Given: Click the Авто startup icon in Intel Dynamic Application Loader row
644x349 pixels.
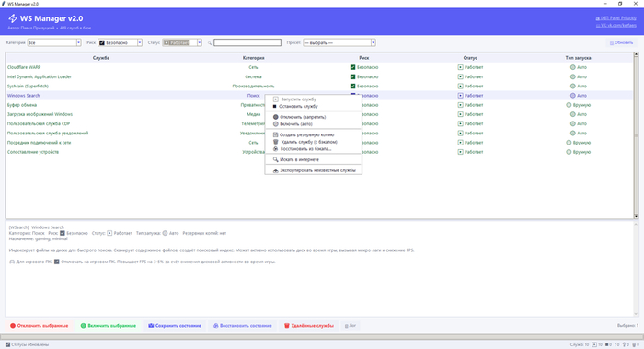Looking at the screenshot, I should click(x=572, y=76).
